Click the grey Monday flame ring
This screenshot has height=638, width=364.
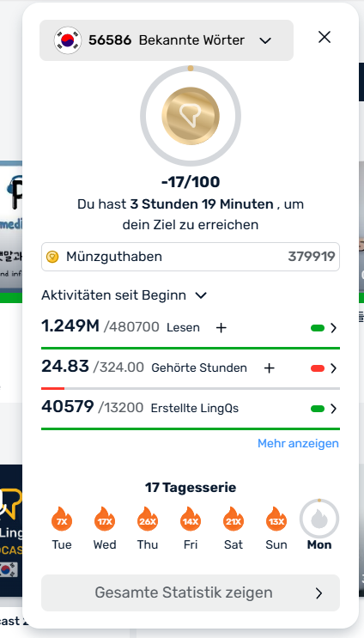click(x=319, y=519)
